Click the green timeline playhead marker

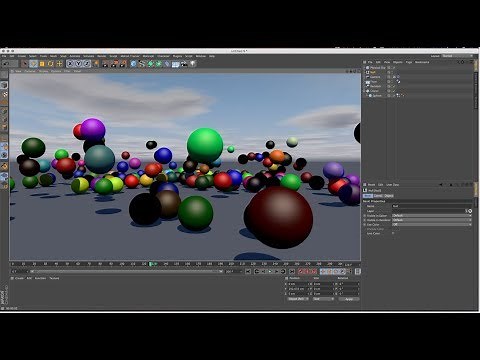tap(152, 264)
